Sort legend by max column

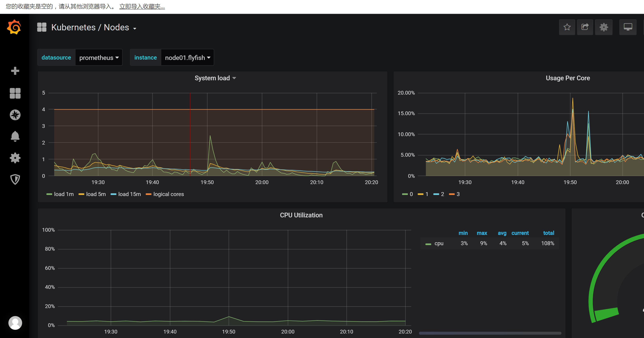(x=482, y=233)
